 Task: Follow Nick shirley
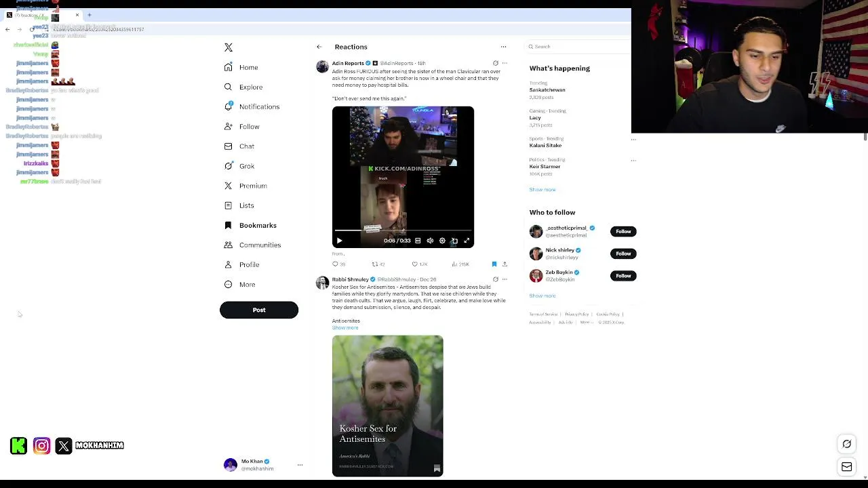pyautogui.click(x=623, y=253)
